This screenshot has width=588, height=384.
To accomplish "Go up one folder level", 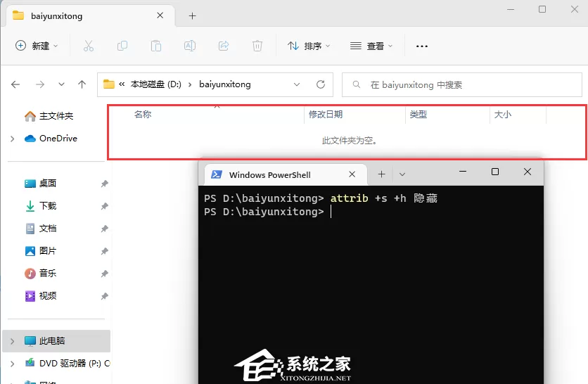I will coord(82,84).
